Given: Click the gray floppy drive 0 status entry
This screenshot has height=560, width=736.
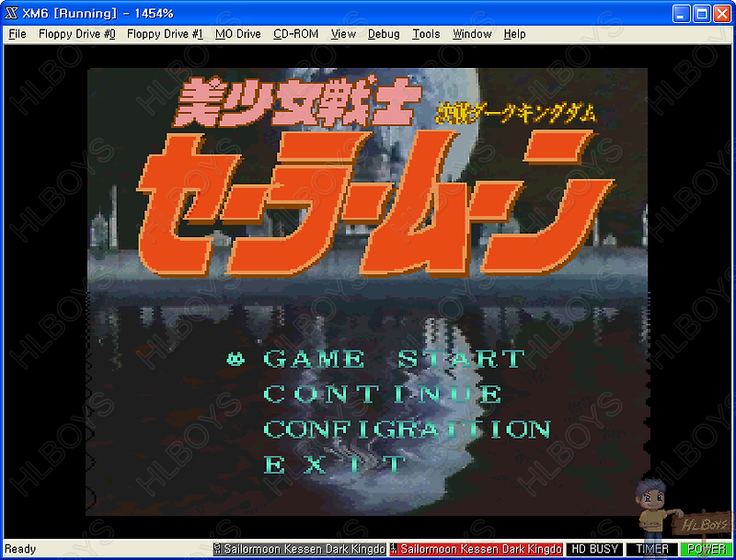Looking at the screenshot, I should coord(300,549).
